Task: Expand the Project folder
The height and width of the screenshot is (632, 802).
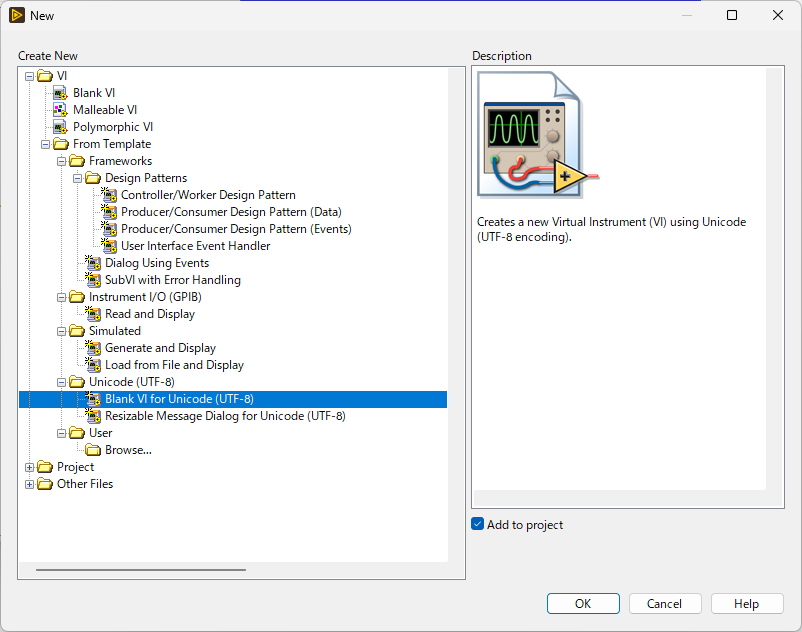Action: (x=30, y=467)
